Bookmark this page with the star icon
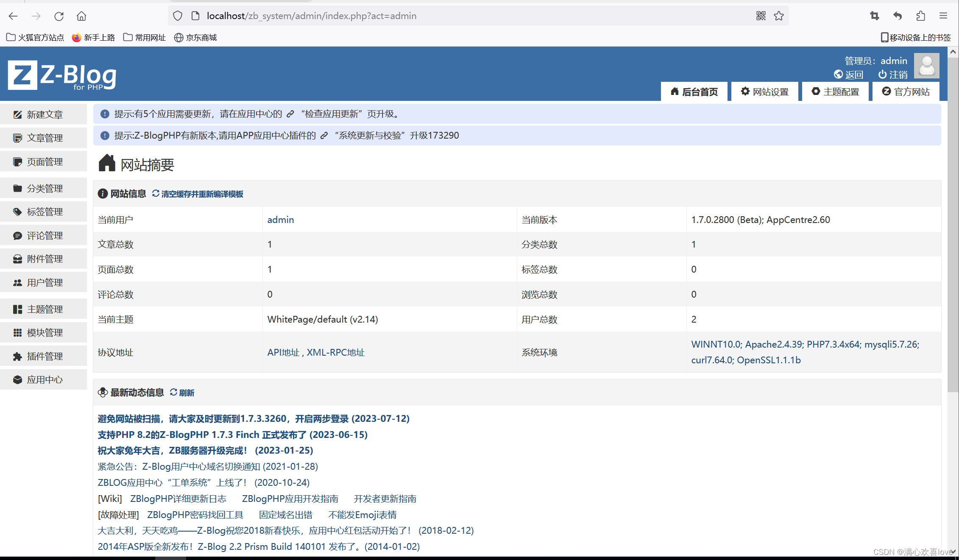959x560 pixels. (x=779, y=16)
